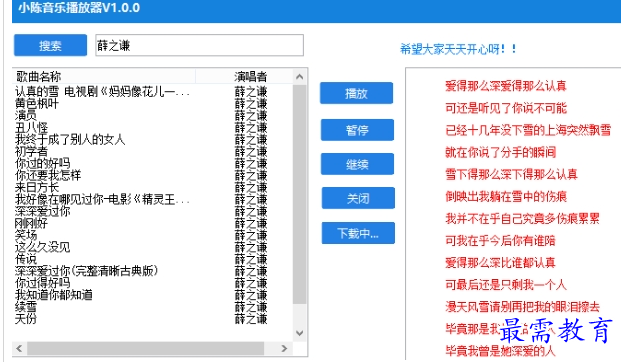This screenshot has height=362, width=621.
Task: Select the song 天份
Action: 26,318
